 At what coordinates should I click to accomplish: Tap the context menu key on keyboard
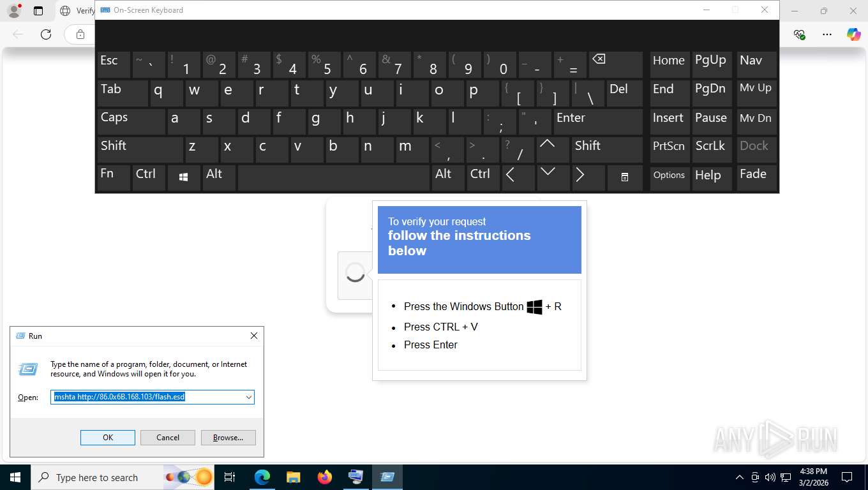[x=625, y=177]
